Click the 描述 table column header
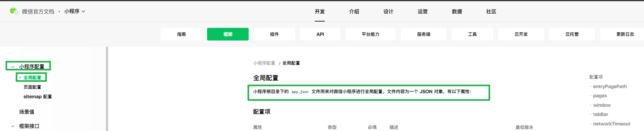The image size is (644, 131). tap(394, 127)
